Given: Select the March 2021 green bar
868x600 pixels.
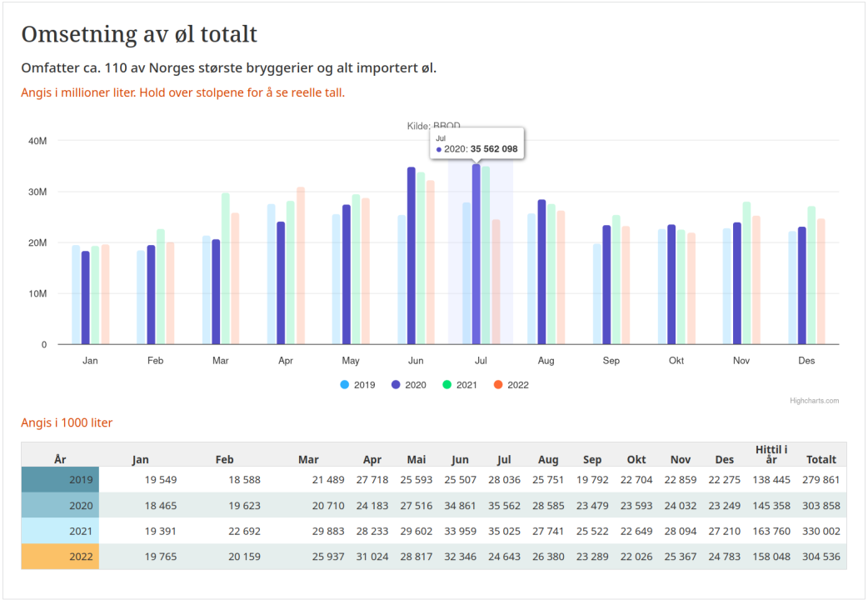Looking at the screenshot, I should click(225, 268).
